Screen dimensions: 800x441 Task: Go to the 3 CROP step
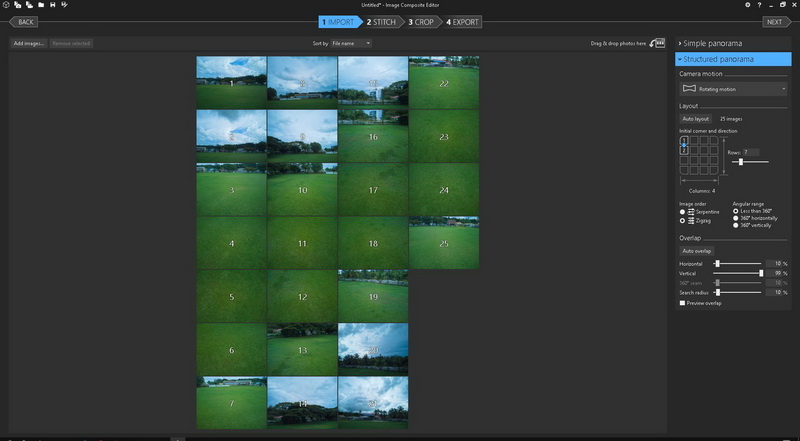(422, 22)
